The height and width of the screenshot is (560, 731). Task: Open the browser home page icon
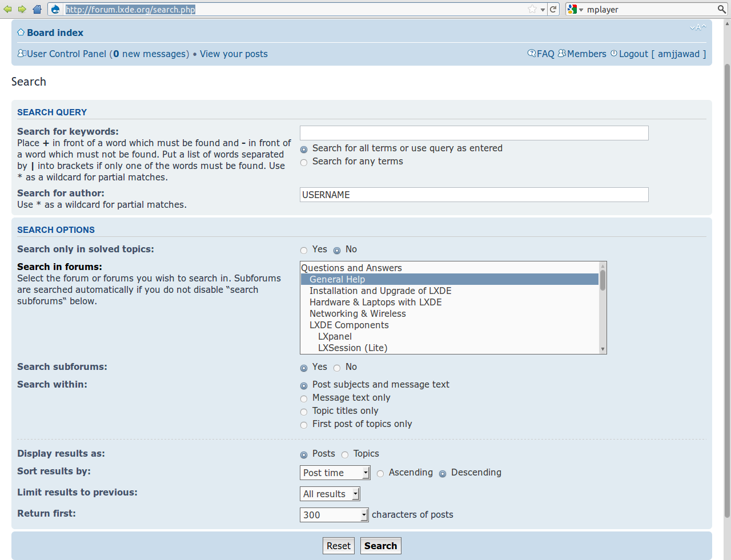pyautogui.click(x=37, y=9)
